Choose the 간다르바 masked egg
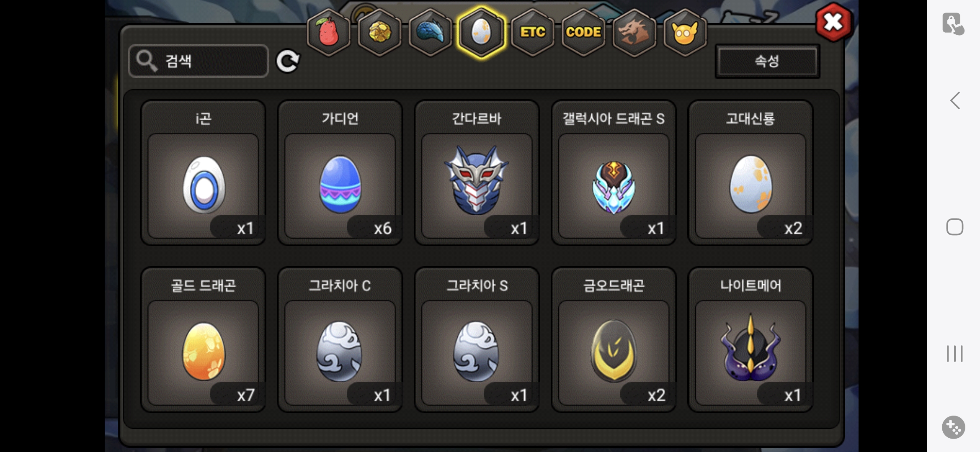The image size is (980, 452). point(477,172)
